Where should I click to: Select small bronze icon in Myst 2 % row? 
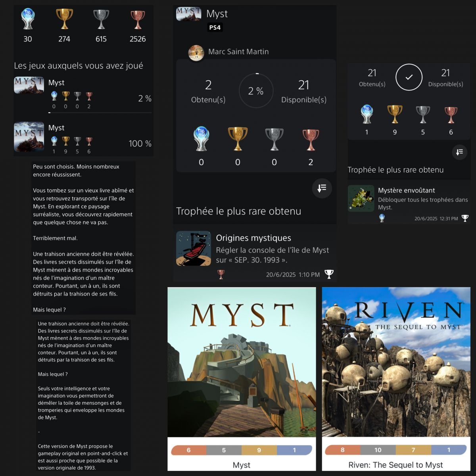click(89, 96)
